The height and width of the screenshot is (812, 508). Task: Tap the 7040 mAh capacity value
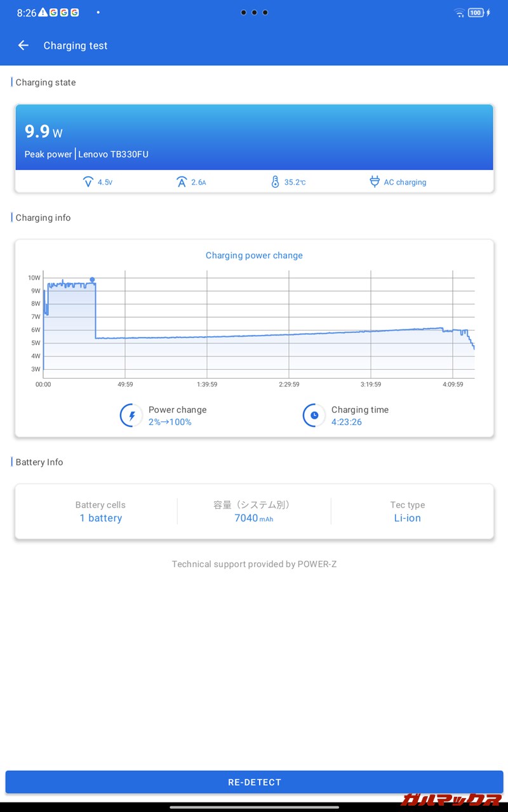[x=253, y=518]
